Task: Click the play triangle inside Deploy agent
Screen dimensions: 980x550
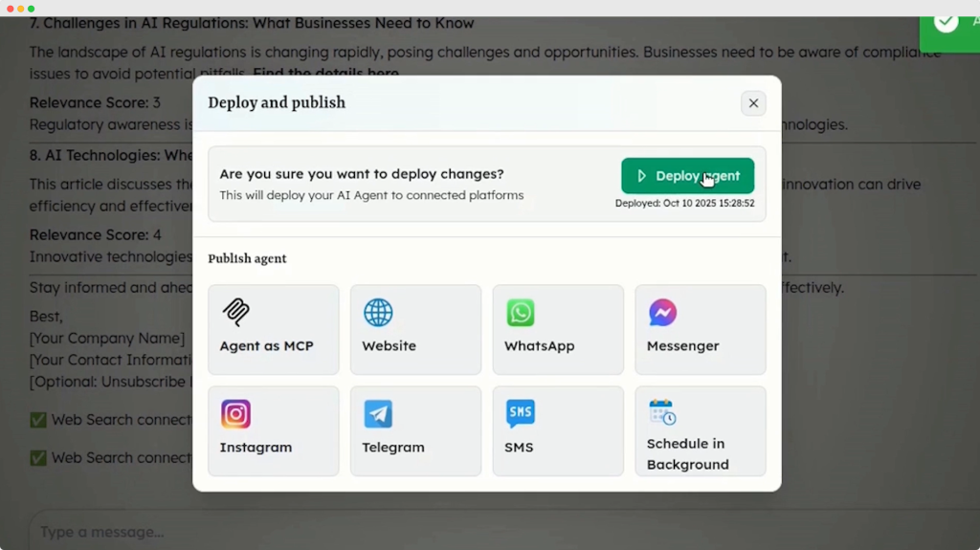Action: point(642,176)
